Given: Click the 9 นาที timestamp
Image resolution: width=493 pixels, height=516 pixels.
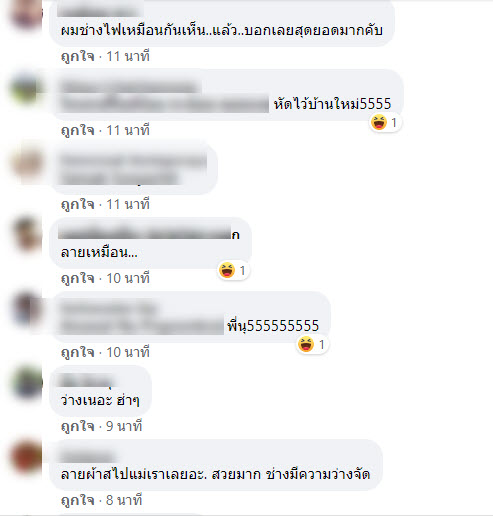Looking at the screenshot, I should tap(124, 426).
